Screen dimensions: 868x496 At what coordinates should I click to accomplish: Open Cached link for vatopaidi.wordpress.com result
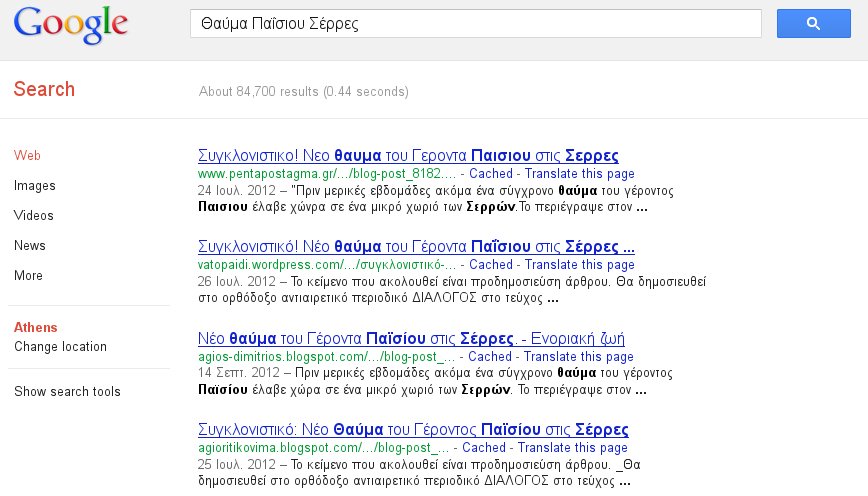(491, 265)
